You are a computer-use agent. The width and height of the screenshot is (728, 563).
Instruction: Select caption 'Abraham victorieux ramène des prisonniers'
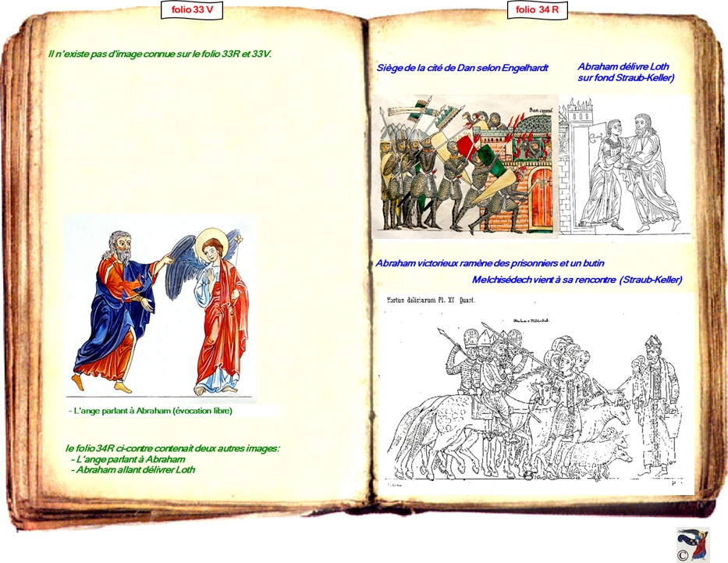467,263
